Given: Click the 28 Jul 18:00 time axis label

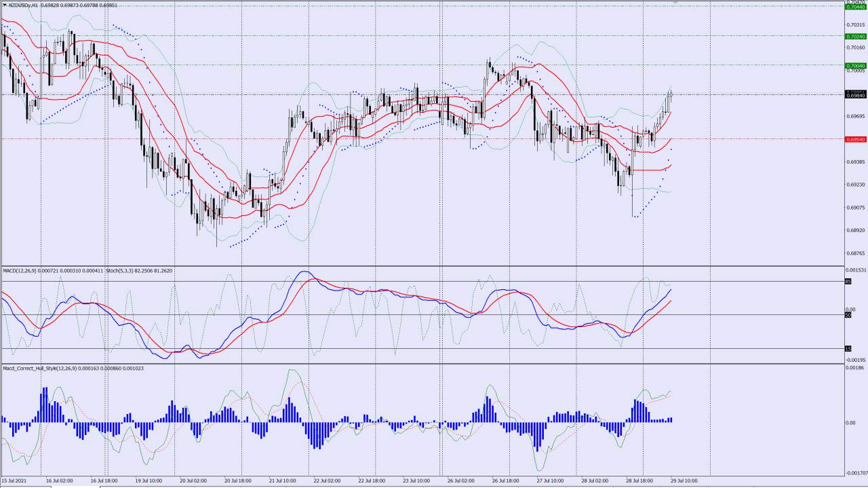Looking at the screenshot, I should [x=640, y=481].
